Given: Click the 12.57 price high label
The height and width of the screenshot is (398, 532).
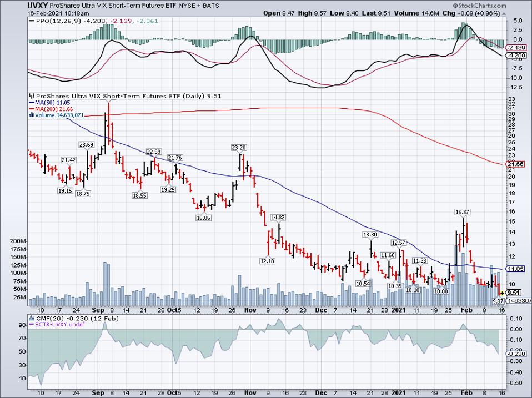Looking at the screenshot, I should (399, 243).
